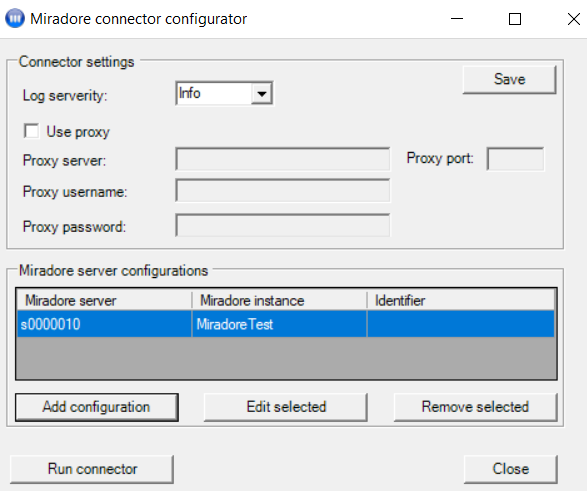This screenshot has width=587, height=491.
Task: Enable the Use proxy checkbox
Action: click(x=31, y=131)
